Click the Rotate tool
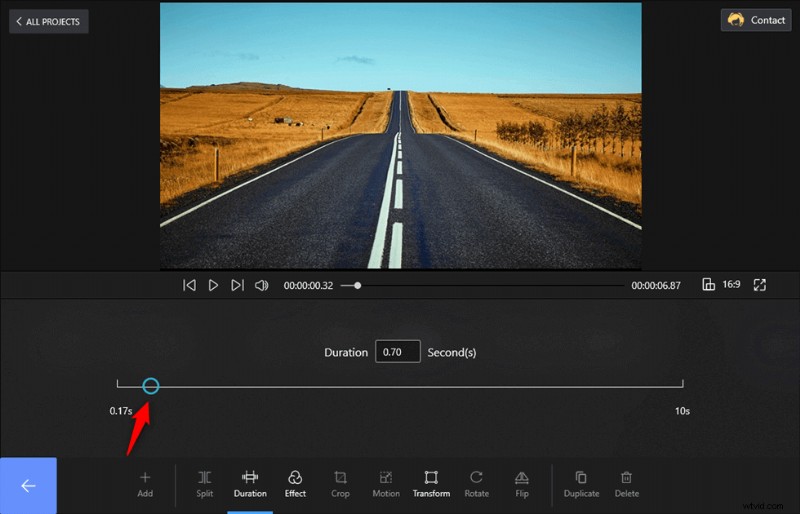This screenshot has height=514, width=800. [477, 484]
